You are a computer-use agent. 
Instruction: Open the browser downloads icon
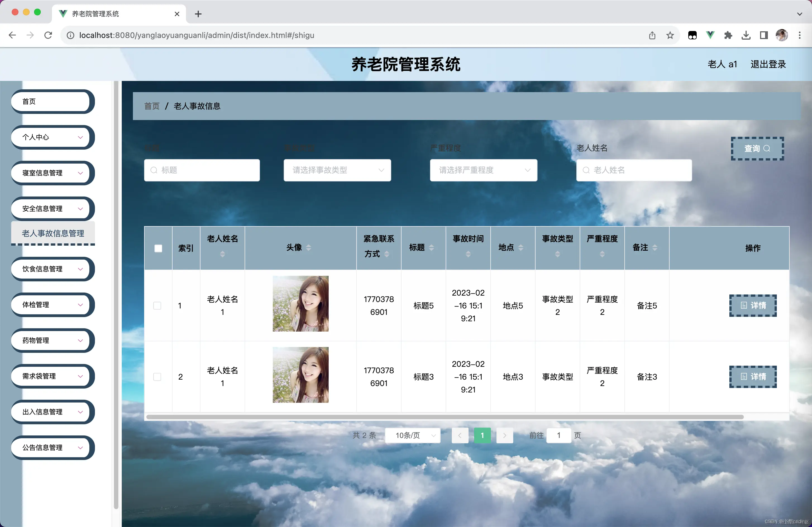746,35
